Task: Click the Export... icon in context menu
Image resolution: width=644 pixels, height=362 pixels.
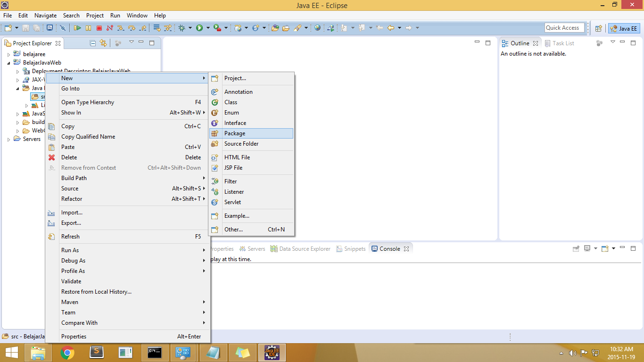Action: [x=51, y=223]
